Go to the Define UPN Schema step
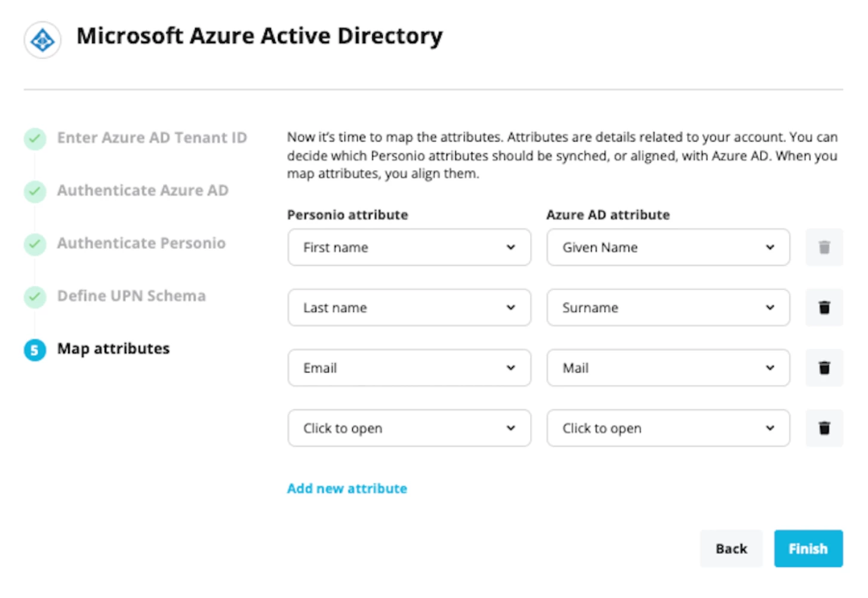868x598 pixels. [131, 296]
